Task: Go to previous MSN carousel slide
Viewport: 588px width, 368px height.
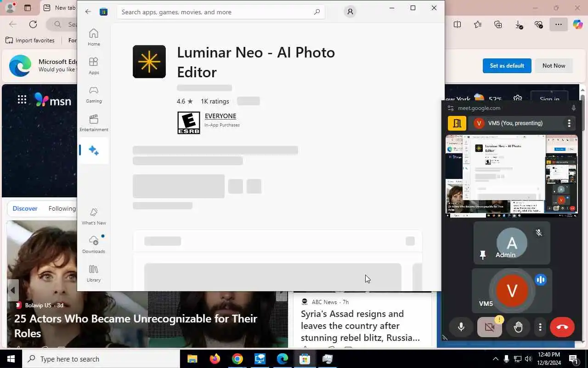Action: click(13, 290)
